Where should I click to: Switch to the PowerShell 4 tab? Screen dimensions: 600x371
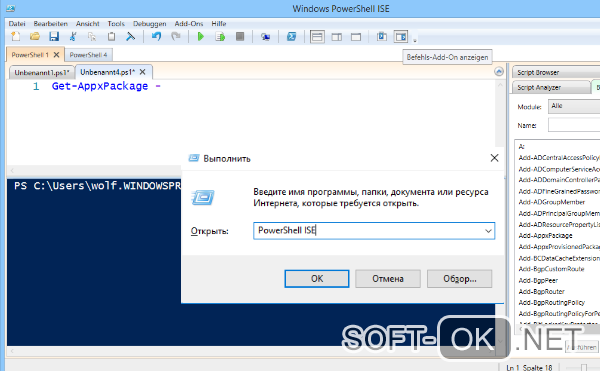point(88,55)
